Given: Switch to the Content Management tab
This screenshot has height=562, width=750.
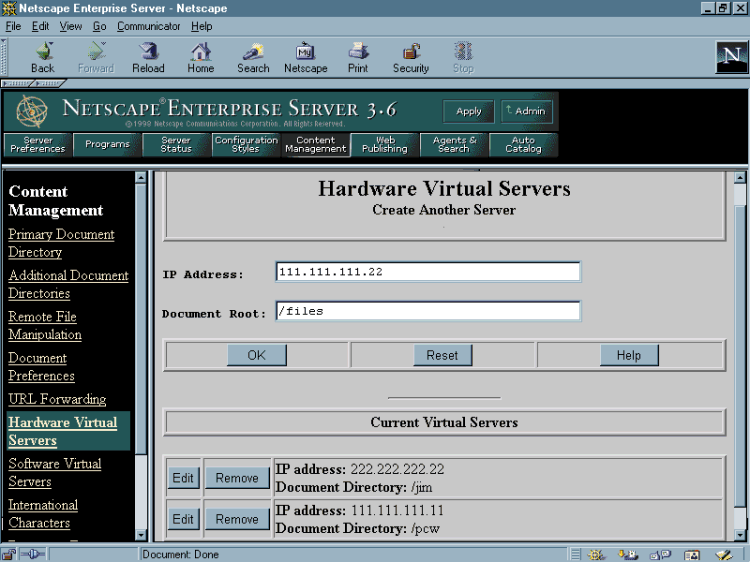Looking at the screenshot, I should click(316, 144).
